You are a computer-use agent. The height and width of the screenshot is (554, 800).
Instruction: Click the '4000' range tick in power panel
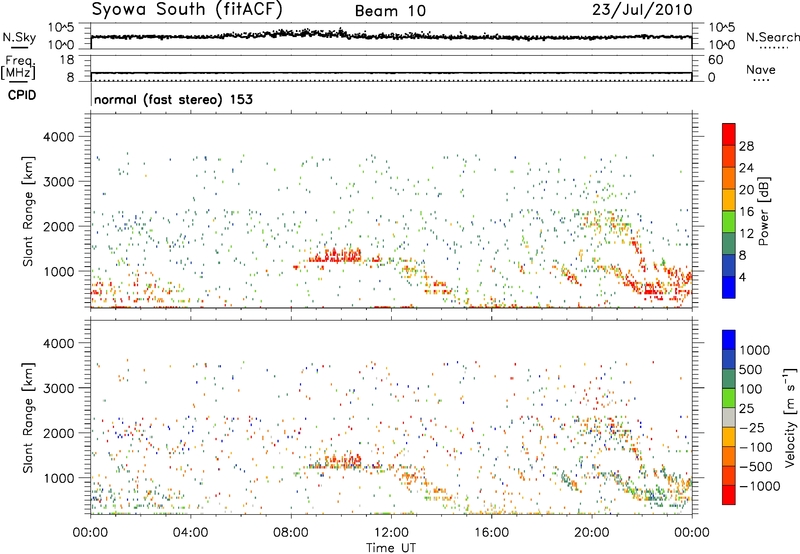[59, 137]
